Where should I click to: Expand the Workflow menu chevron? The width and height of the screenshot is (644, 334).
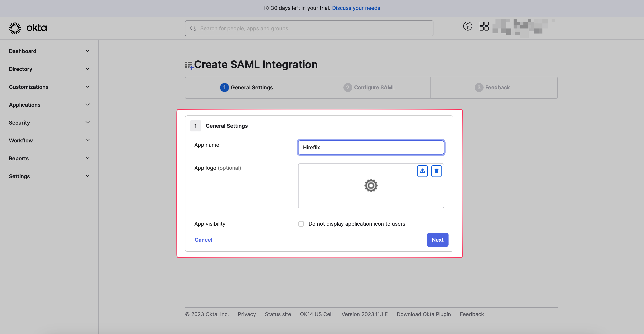[88, 140]
